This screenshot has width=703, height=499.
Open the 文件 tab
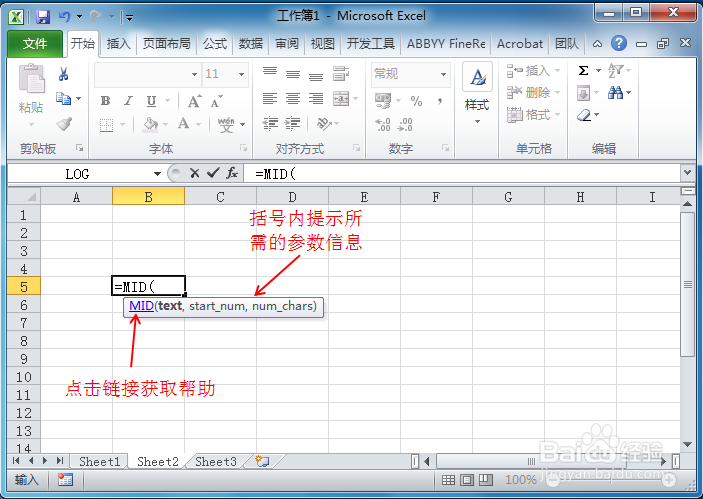click(35, 44)
